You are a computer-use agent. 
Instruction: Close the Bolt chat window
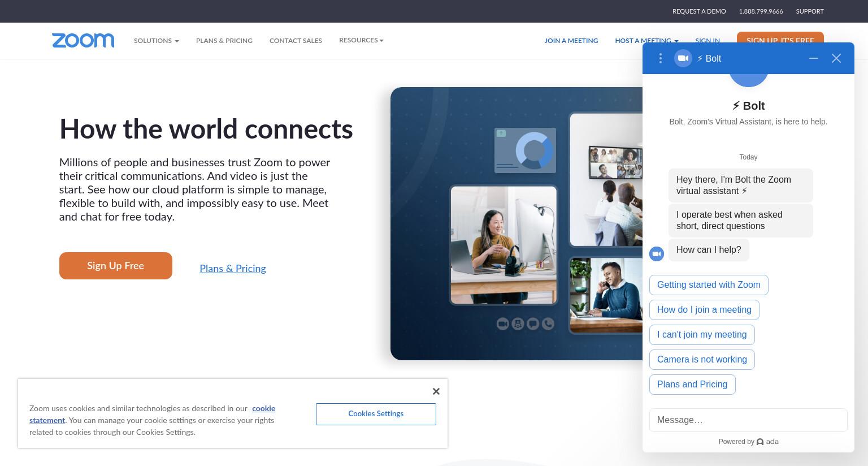836,58
